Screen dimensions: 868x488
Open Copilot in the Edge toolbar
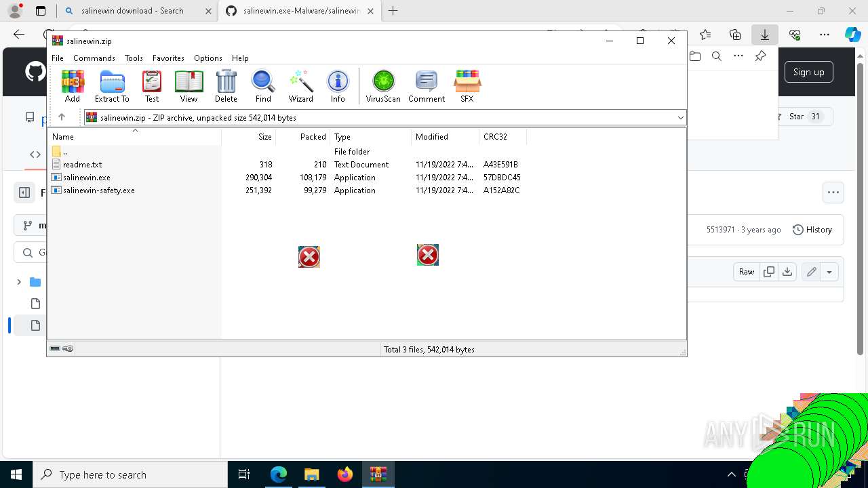point(852,35)
